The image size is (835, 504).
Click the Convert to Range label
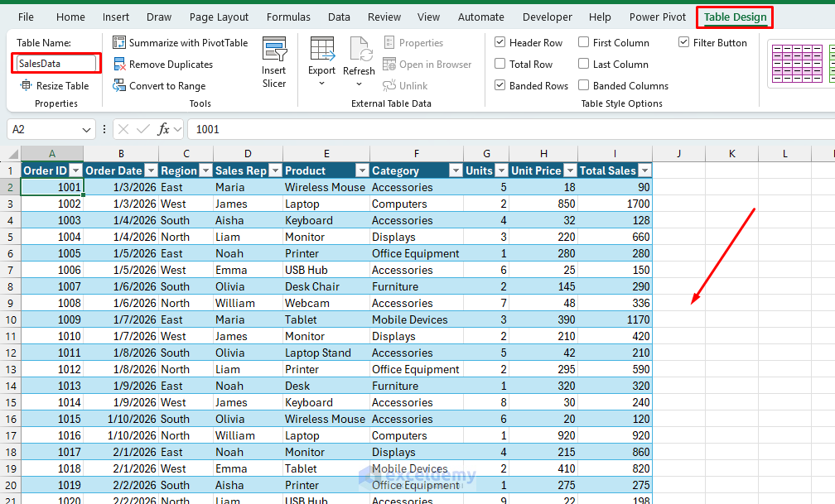167,86
